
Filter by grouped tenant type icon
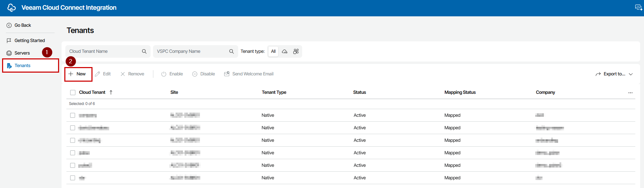(x=296, y=51)
